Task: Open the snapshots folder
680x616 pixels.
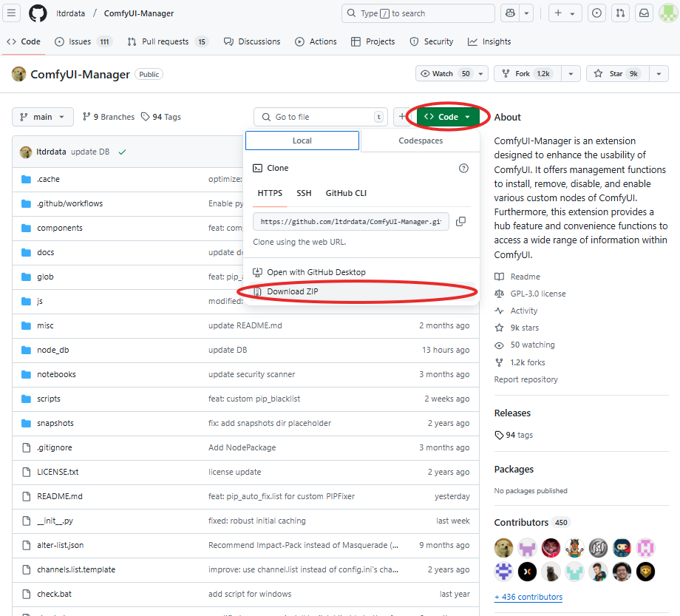Action: point(55,423)
